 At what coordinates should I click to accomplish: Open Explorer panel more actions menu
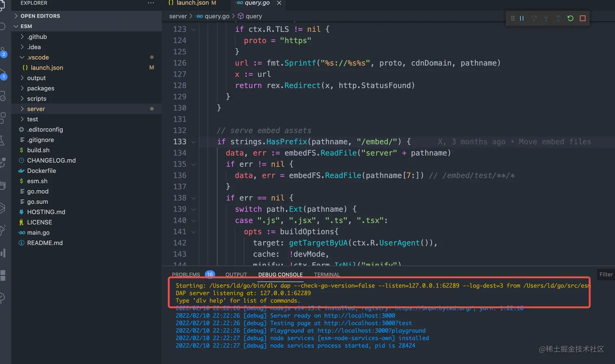(x=151, y=3)
